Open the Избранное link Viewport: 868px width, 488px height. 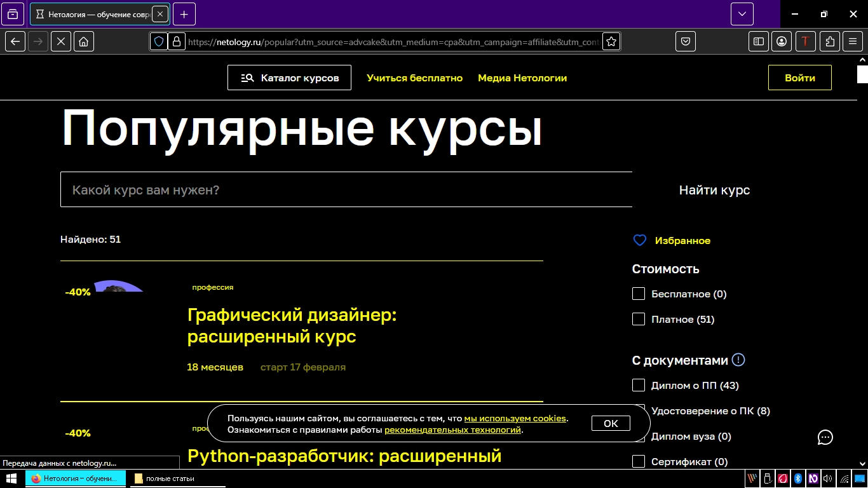(682, 241)
